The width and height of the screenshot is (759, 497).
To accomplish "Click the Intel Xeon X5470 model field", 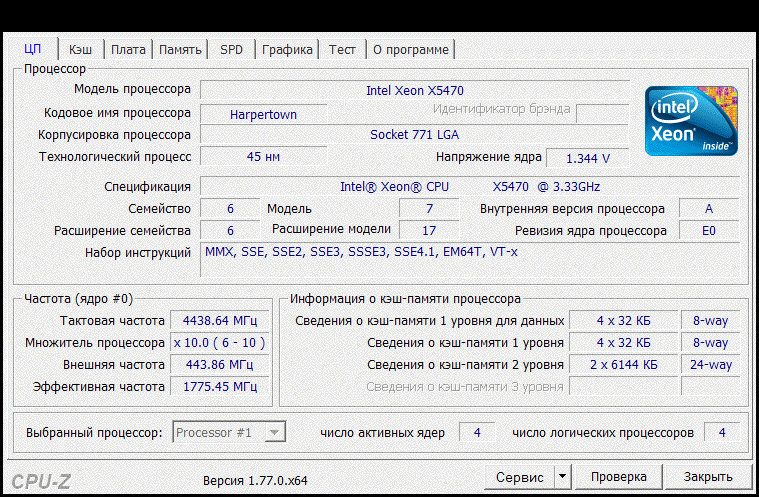I will click(x=414, y=90).
